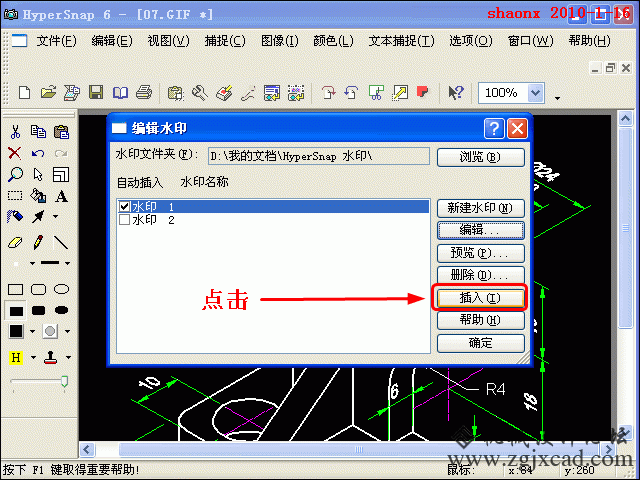Click the open book icon in toolbar
640x480 pixels.
point(120,93)
